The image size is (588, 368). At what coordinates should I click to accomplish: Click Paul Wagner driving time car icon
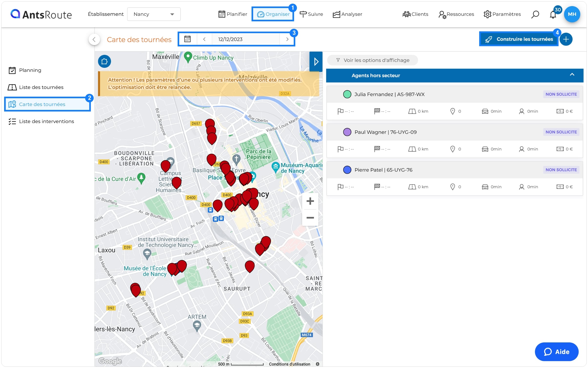485,149
